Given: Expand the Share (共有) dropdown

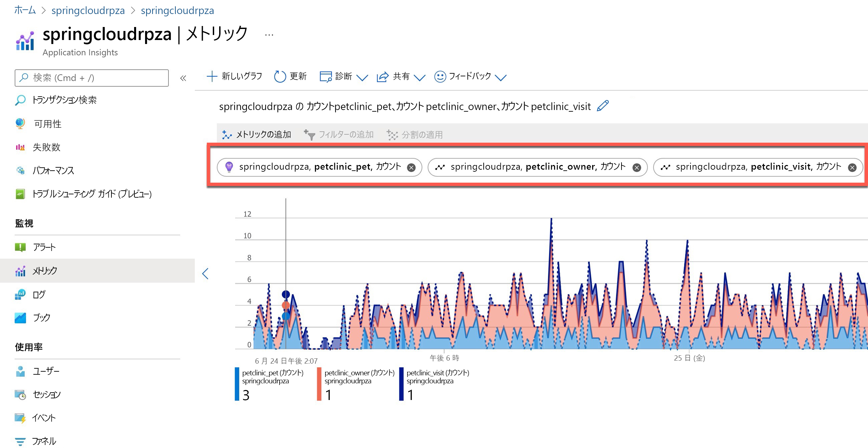Looking at the screenshot, I should pyautogui.click(x=420, y=77).
